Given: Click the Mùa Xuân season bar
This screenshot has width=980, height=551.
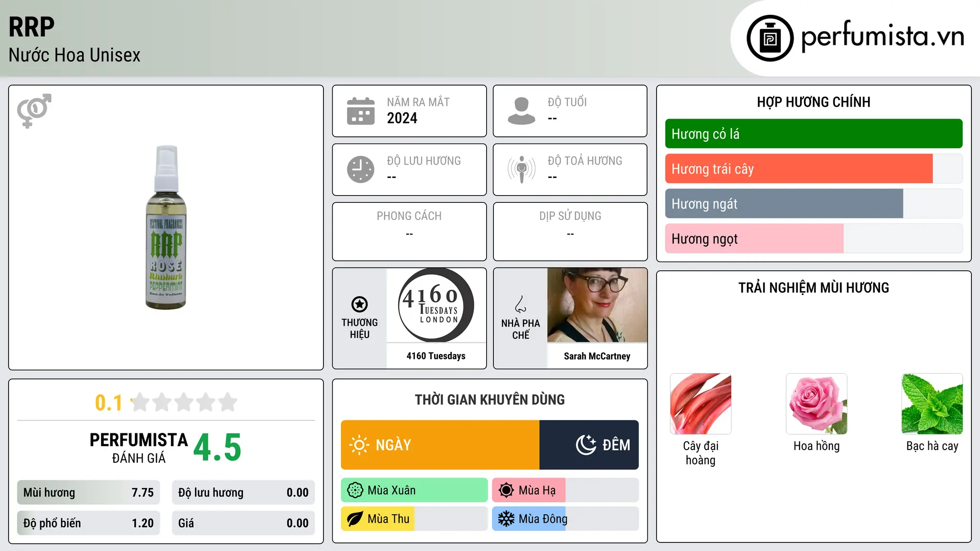Looking at the screenshot, I should click(414, 490).
